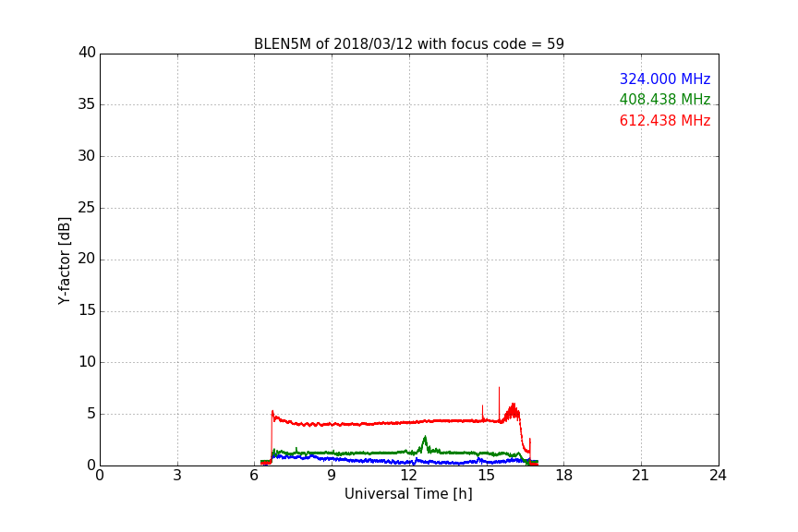This screenshot has height=532, width=798.
Task: Click the x-axis tick label '12'
Action: [409, 476]
